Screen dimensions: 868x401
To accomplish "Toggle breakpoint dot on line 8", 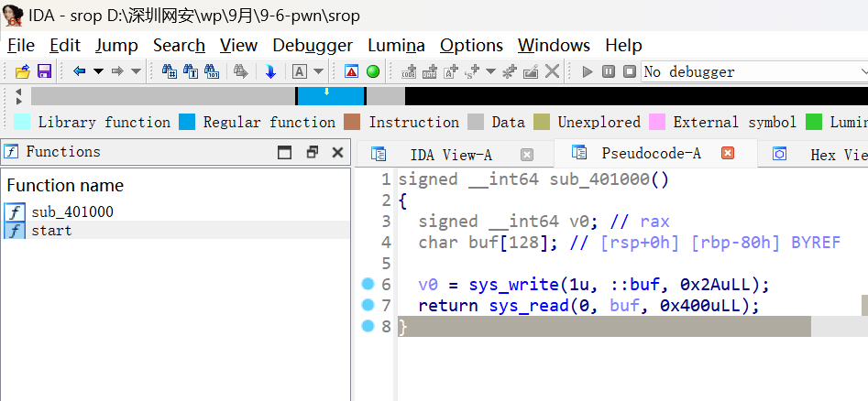I will point(368,326).
